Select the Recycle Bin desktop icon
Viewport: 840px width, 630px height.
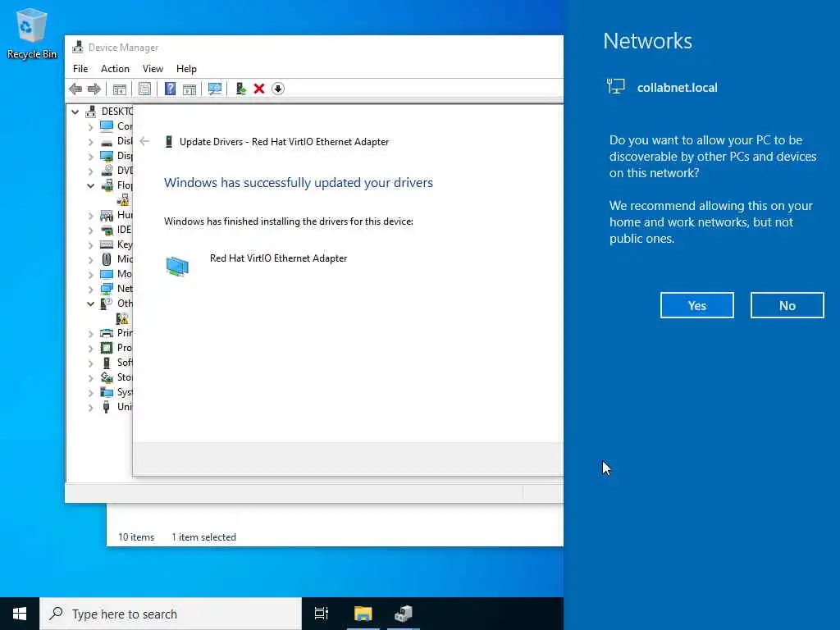coord(32,34)
